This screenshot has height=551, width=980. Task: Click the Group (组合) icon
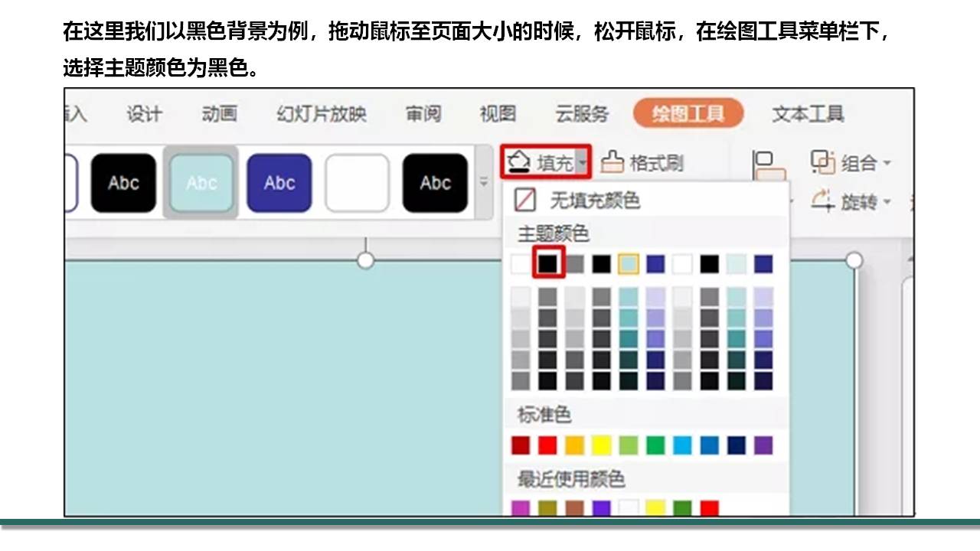click(x=822, y=162)
